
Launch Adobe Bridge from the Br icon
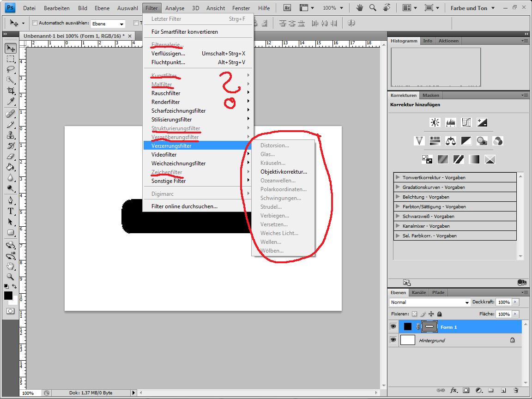pos(287,8)
